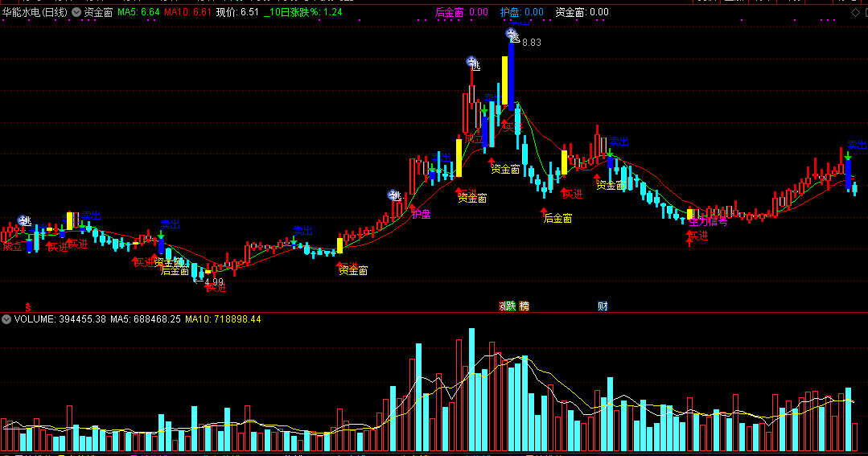Select the white 资金窗: 0.00 readout
This screenshot has height=456, width=868.
(x=582, y=12)
